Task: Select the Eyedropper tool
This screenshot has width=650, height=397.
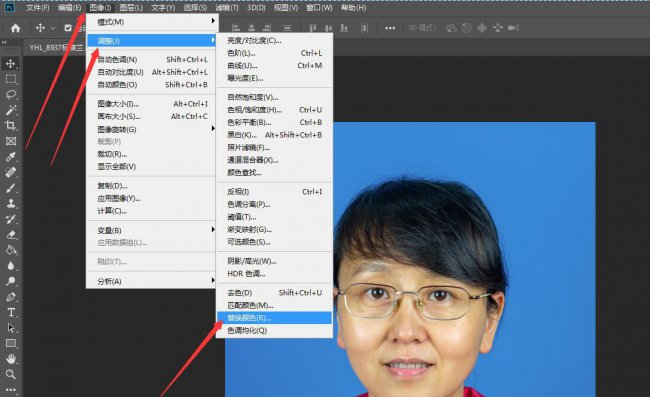Action: pos(11,157)
